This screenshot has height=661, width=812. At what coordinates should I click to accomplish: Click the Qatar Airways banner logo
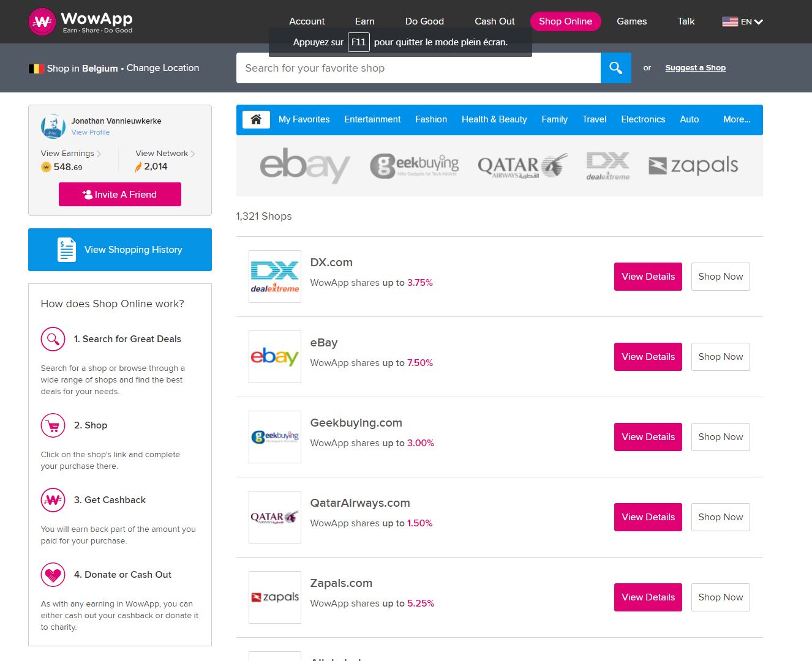523,165
